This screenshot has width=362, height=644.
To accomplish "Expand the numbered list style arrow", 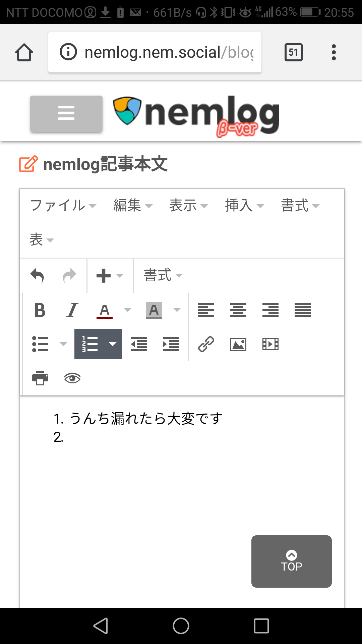I will (113, 344).
